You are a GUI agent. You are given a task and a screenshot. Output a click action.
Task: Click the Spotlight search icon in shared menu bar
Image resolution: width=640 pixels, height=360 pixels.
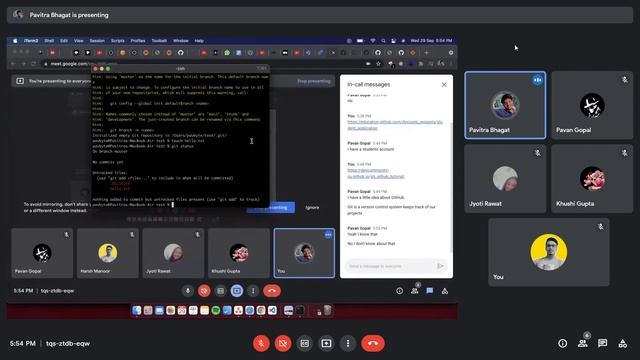(383, 41)
